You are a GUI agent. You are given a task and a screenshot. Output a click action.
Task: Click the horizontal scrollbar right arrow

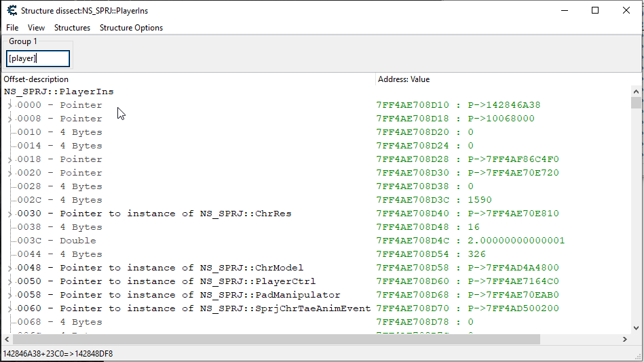tap(626, 339)
